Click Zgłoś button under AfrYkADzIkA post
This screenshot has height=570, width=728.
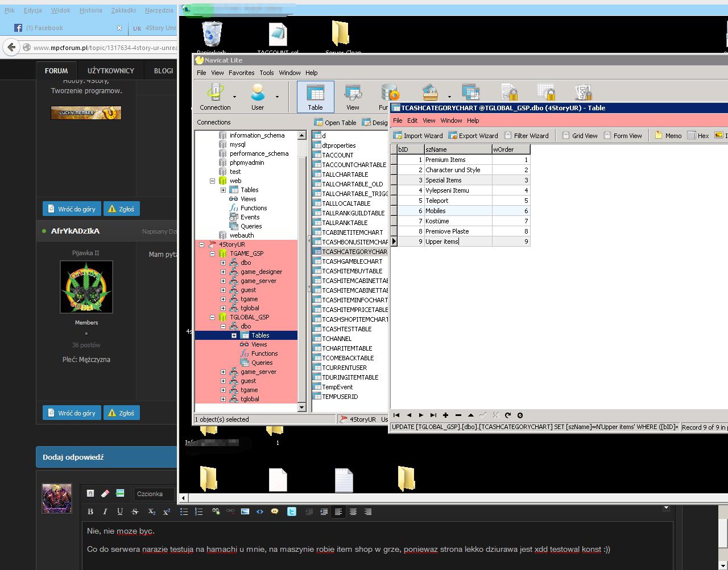(121, 413)
